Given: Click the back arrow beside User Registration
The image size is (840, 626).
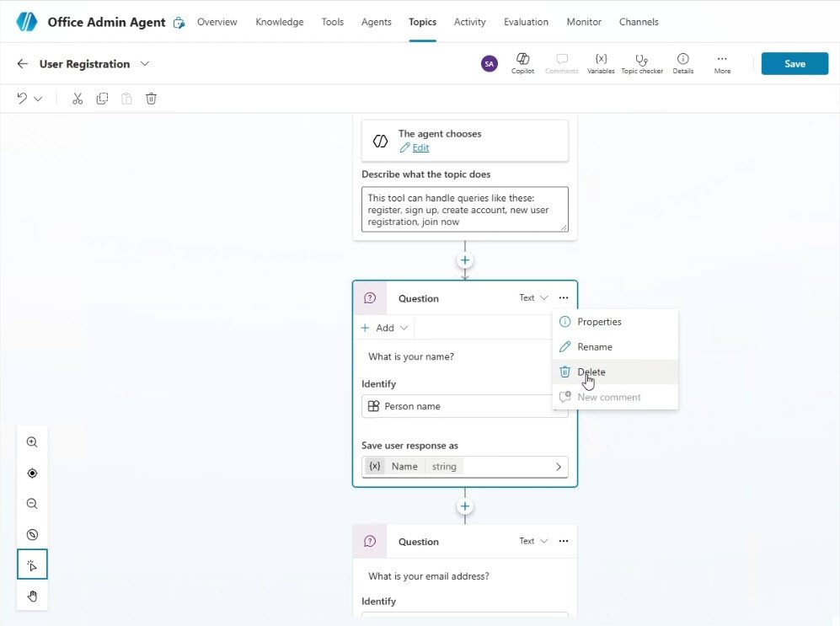Looking at the screenshot, I should coord(23,64).
